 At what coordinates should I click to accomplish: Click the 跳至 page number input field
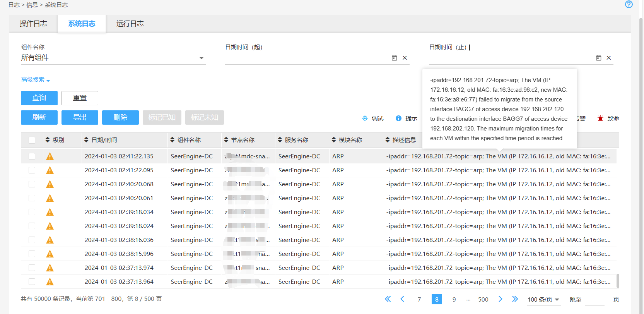point(594,299)
